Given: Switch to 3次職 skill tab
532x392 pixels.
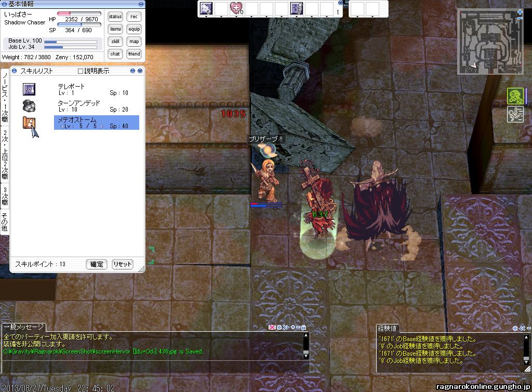Looking at the screenshot, I should point(5,196).
